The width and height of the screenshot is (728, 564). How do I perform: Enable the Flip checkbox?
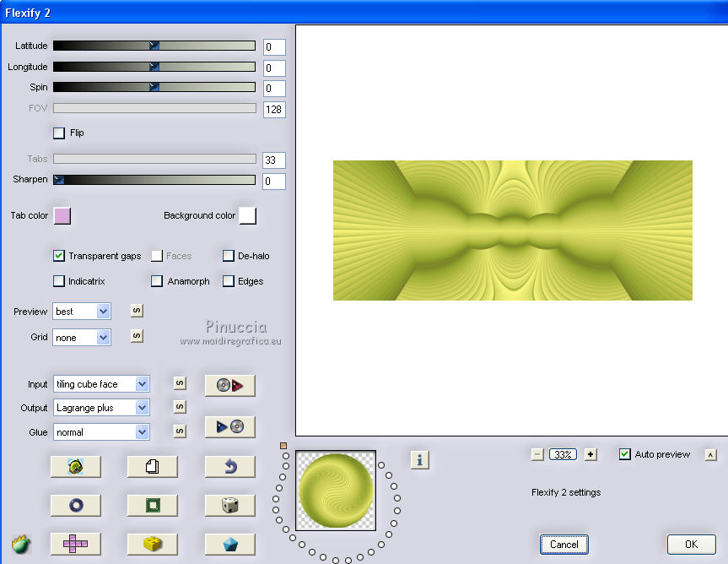[59, 133]
